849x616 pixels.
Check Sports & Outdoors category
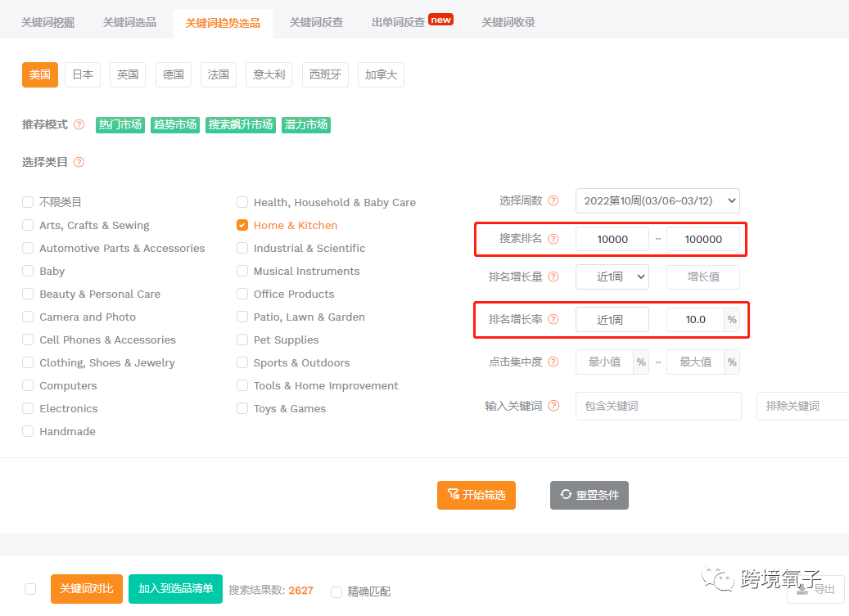[242, 362]
